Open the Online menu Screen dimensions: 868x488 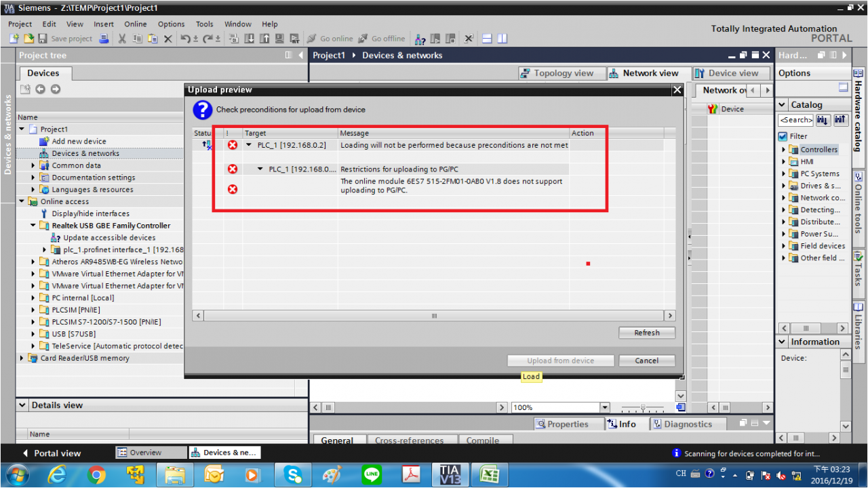pyautogui.click(x=135, y=24)
